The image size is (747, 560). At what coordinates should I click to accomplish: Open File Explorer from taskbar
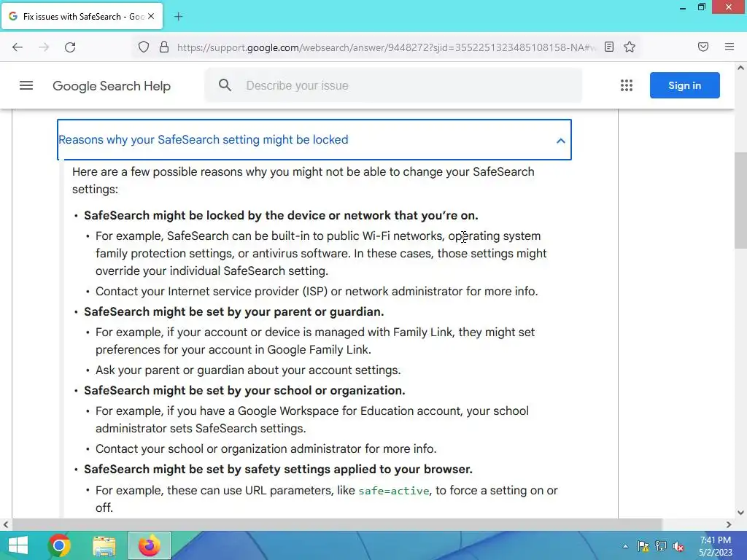pyautogui.click(x=104, y=545)
